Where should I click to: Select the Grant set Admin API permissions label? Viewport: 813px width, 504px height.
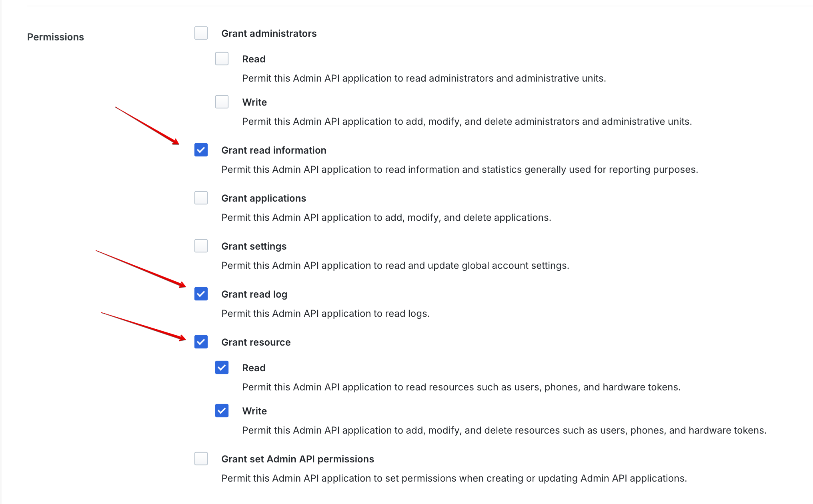tap(298, 459)
